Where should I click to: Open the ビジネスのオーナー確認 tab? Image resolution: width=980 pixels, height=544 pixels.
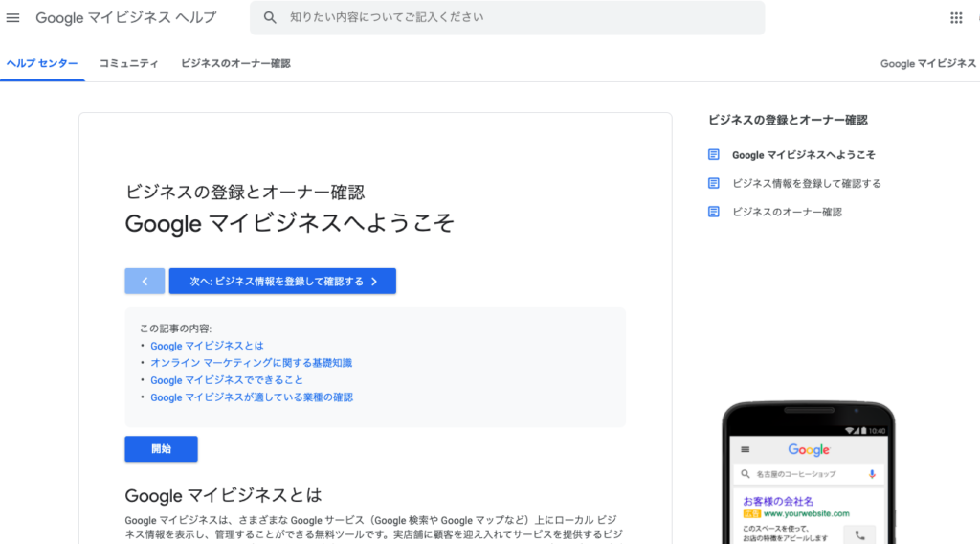(235, 63)
